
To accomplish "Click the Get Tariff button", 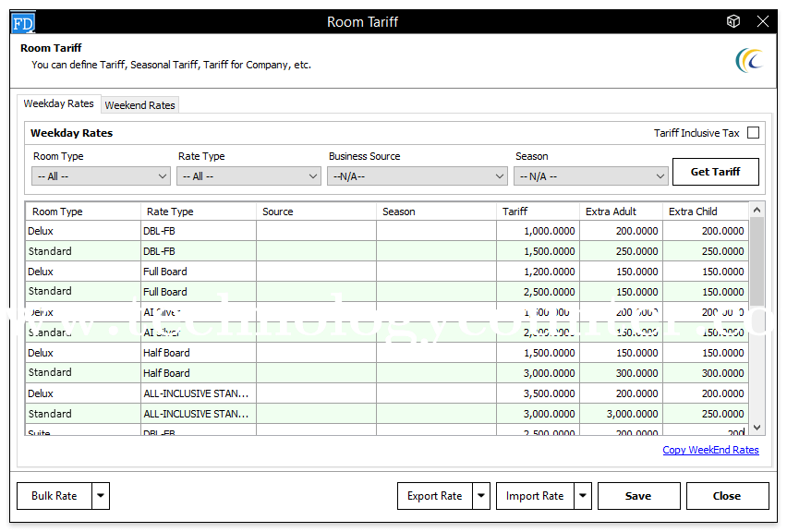I will pyautogui.click(x=715, y=172).
